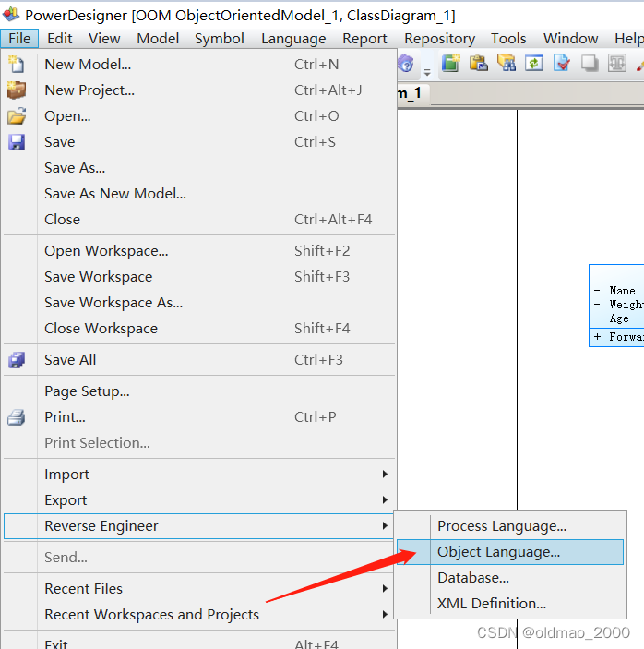Click the refresh window green arrows icon
This screenshot has width=644, height=649.
(x=534, y=64)
